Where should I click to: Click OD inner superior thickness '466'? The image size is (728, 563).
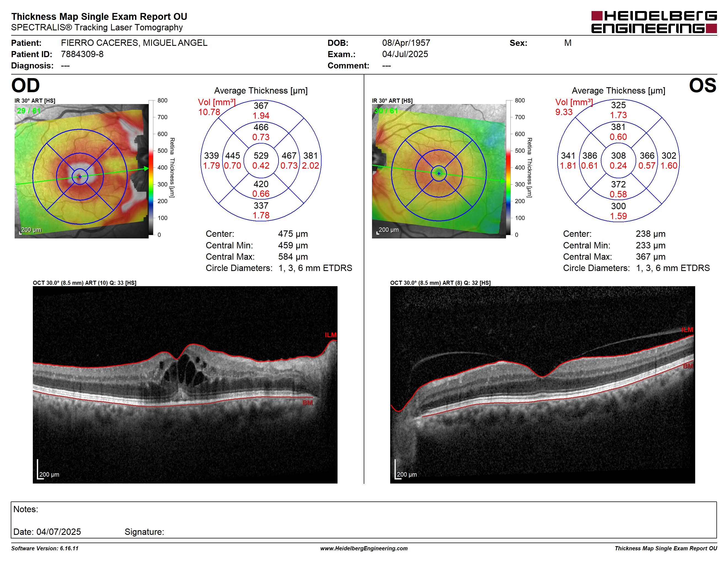(x=261, y=127)
